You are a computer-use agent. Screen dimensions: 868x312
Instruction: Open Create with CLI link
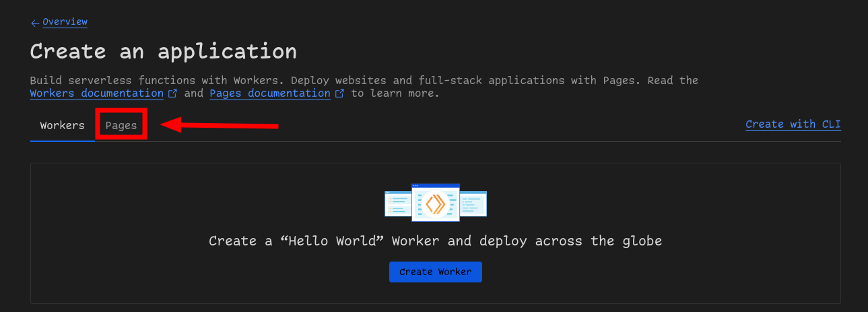click(x=793, y=124)
